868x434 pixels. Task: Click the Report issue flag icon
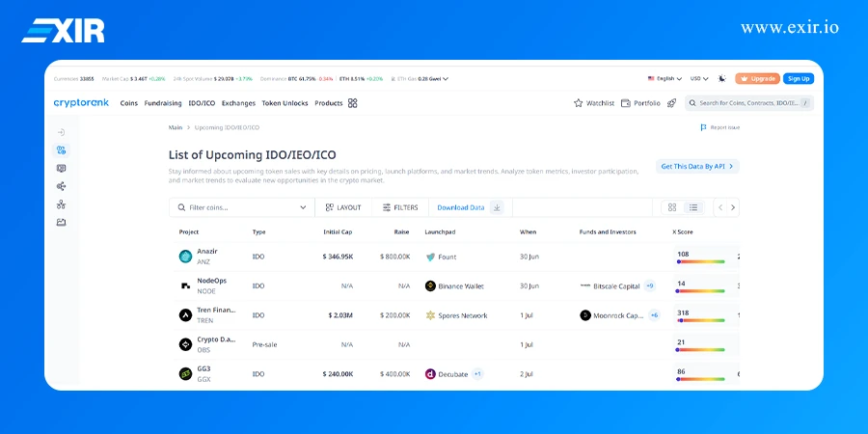click(703, 127)
